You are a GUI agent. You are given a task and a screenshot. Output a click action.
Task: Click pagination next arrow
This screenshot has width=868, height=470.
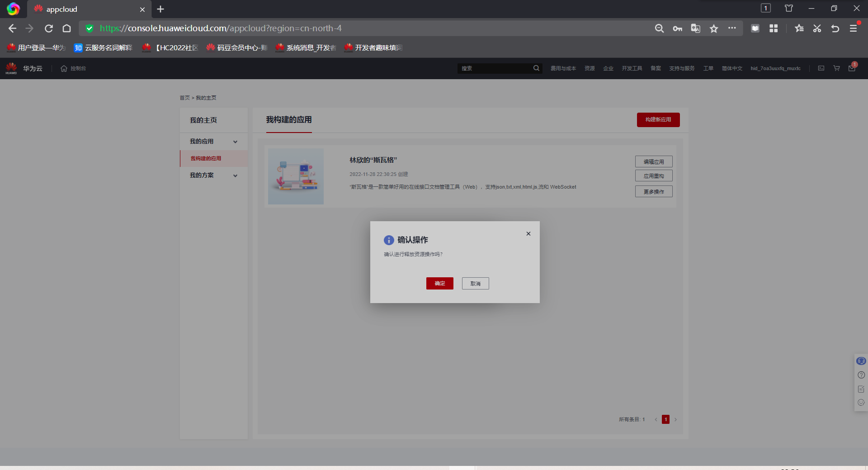(675, 419)
